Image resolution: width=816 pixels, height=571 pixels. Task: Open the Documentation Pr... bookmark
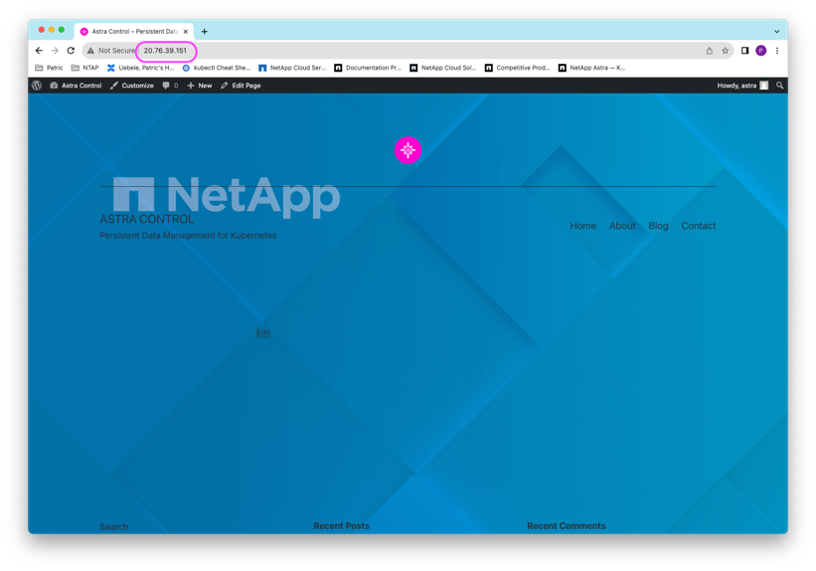368,68
